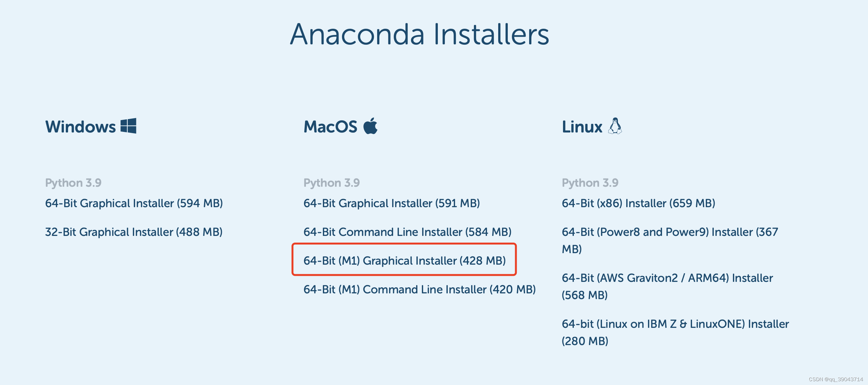This screenshot has height=385, width=868.
Task: Select the MacOS section heading
Action: click(330, 127)
